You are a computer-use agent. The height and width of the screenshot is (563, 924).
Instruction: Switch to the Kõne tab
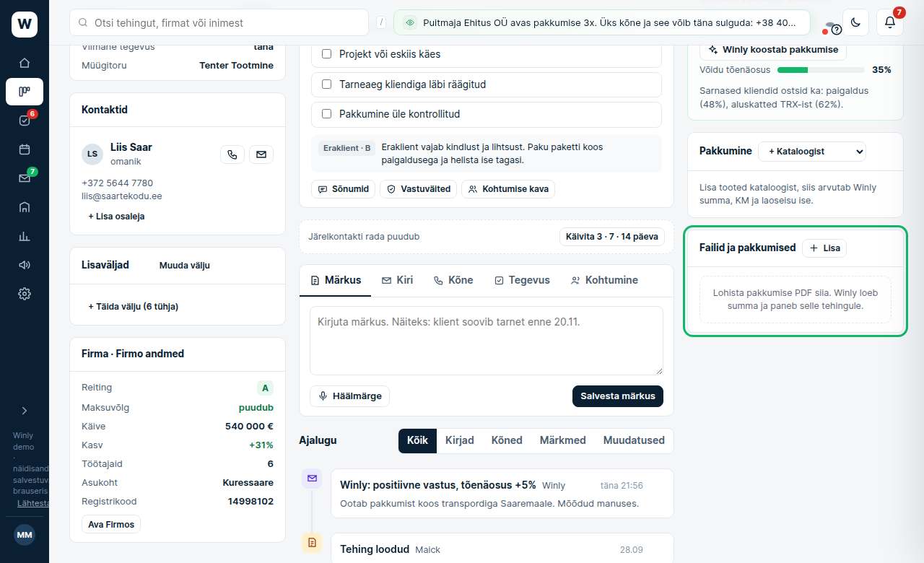(x=453, y=280)
